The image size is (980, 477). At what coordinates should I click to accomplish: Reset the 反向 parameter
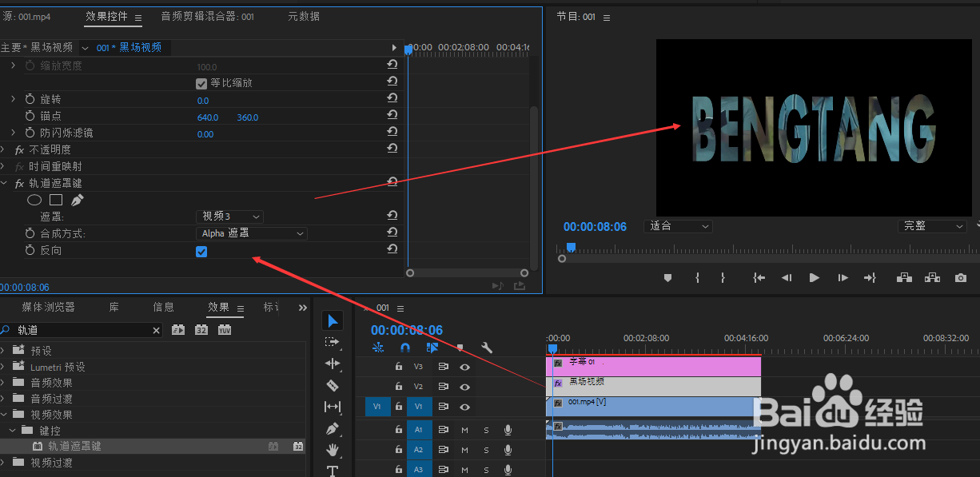tap(392, 249)
